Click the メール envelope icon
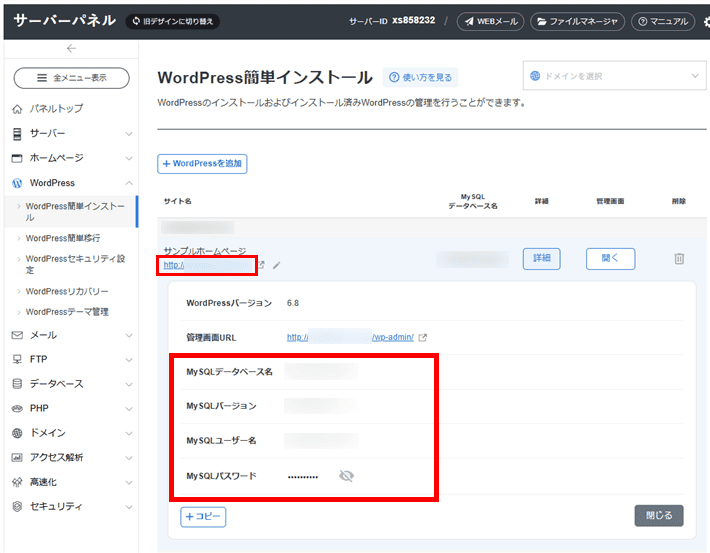Image resolution: width=710 pixels, height=553 pixels. [17, 335]
